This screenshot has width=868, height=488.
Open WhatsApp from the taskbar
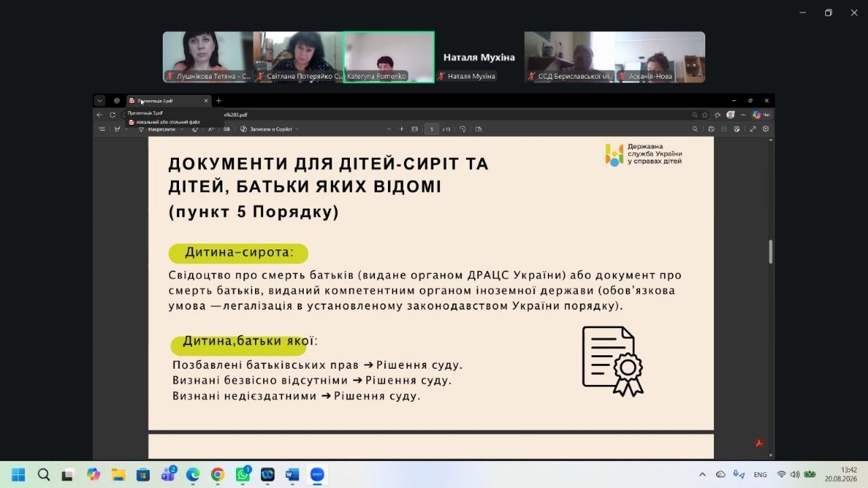coord(243,474)
